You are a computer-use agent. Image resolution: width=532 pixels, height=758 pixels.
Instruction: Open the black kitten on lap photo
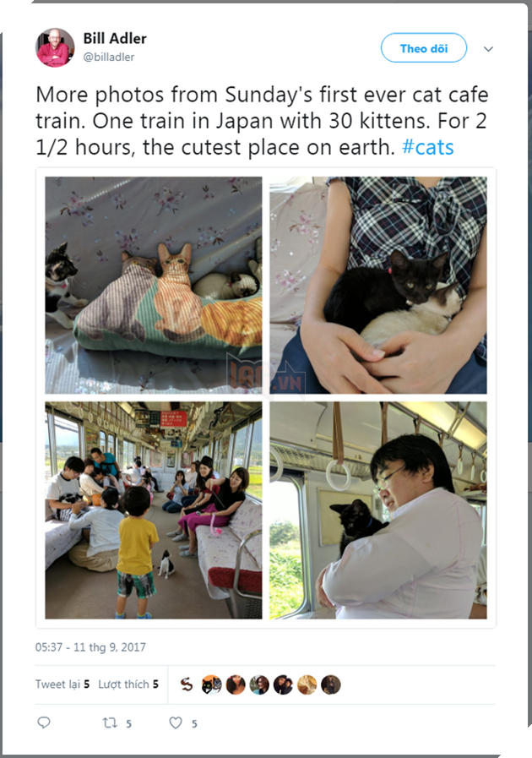pyautogui.click(x=378, y=286)
